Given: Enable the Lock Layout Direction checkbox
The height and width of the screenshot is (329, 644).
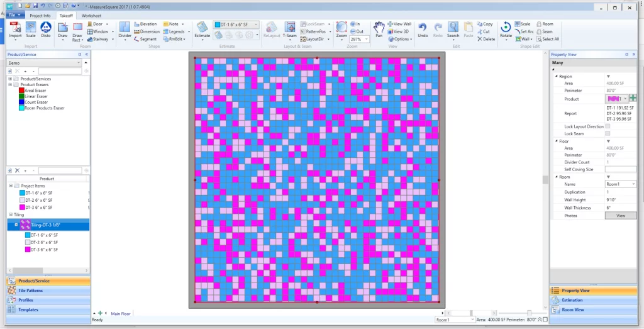Looking at the screenshot, I should [608, 126].
